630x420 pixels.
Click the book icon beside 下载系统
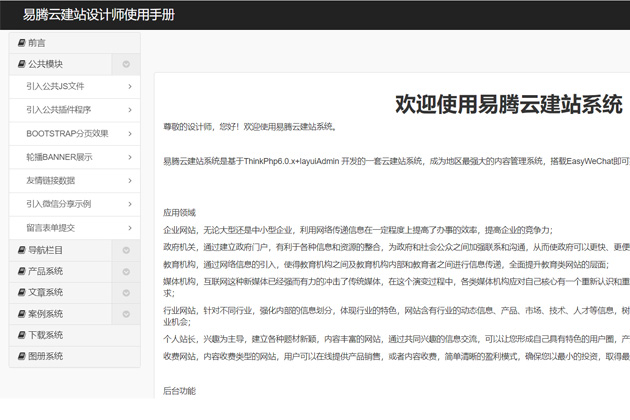[22, 335]
